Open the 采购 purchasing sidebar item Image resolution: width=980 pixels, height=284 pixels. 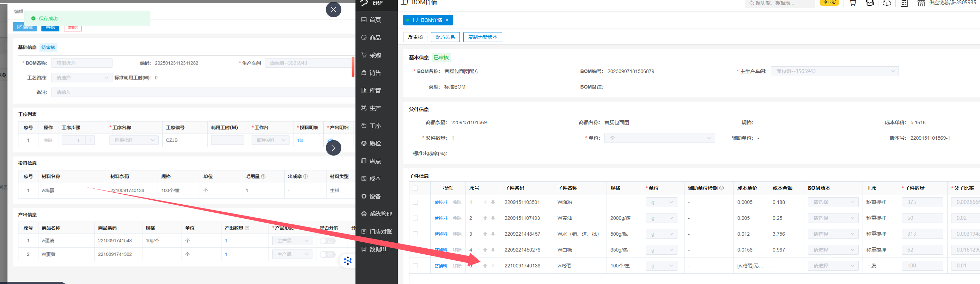pos(371,55)
